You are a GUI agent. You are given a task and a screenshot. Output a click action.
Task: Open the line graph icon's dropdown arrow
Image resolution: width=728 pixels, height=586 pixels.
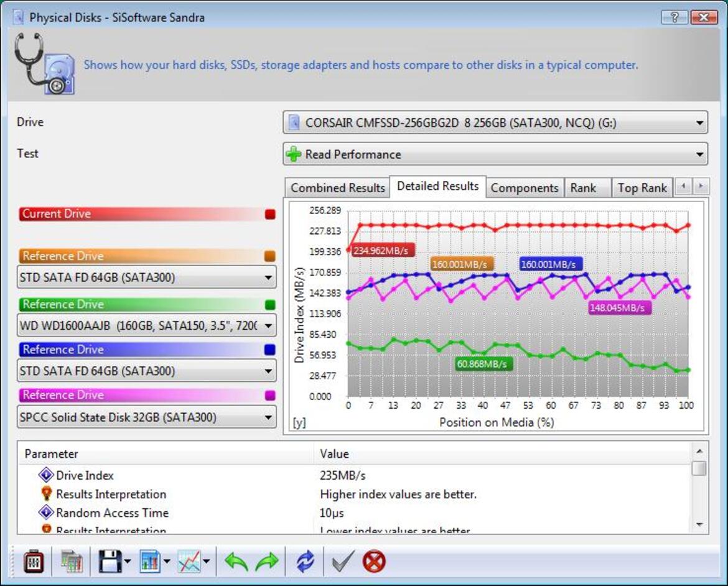pos(207,562)
